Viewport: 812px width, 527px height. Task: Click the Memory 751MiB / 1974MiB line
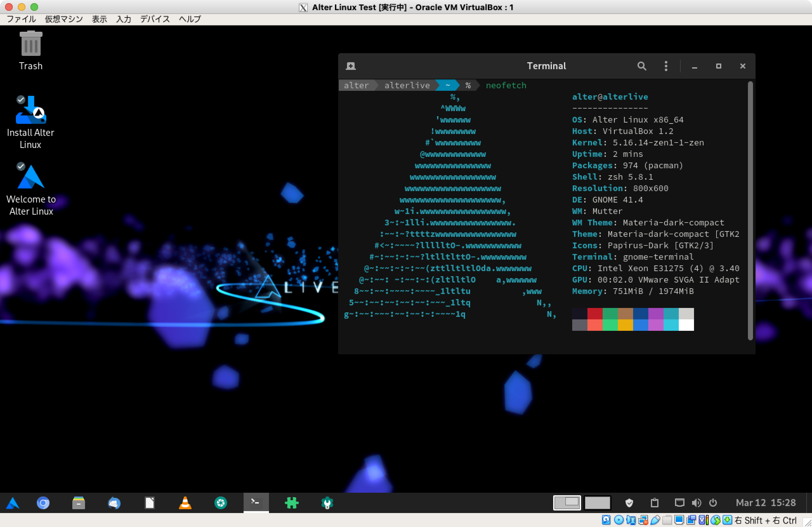[x=633, y=291]
